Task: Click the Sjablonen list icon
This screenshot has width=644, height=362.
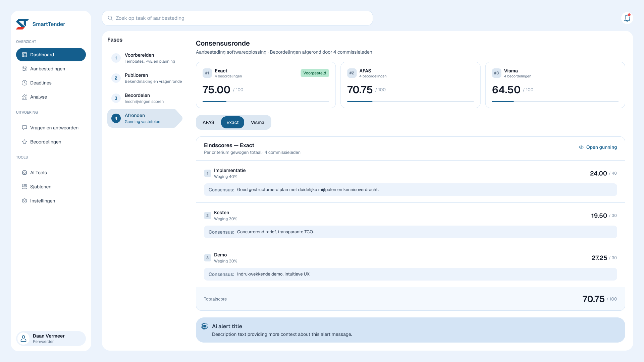Action: click(x=24, y=187)
